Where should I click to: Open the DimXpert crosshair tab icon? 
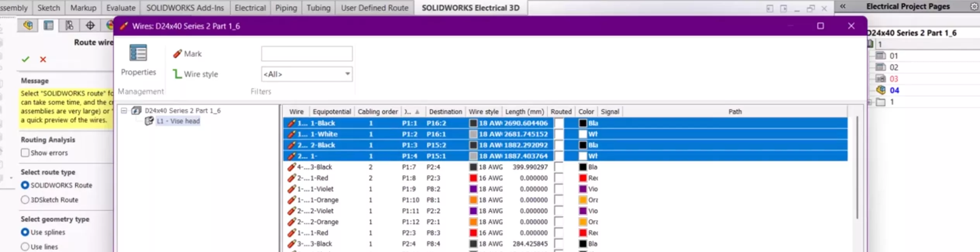coord(90,26)
